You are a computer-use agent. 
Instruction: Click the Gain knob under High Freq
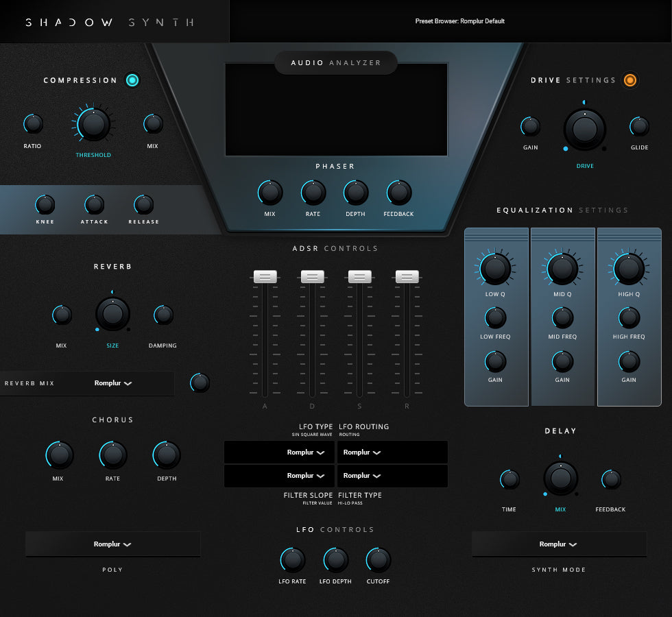coord(629,362)
